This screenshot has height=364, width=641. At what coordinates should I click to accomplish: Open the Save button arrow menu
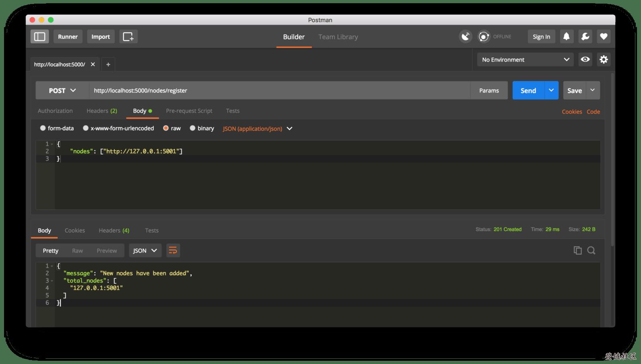(593, 90)
